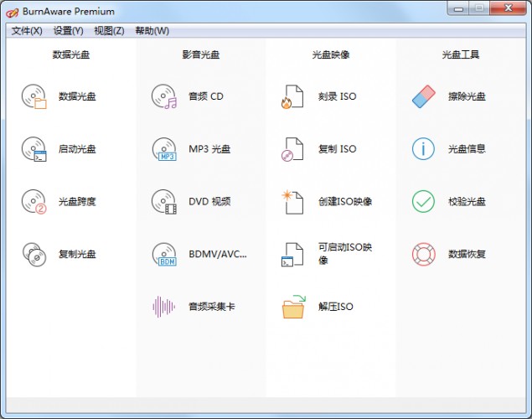
Task: Minimize the BurnAware Premium window
Action: [458, 8]
